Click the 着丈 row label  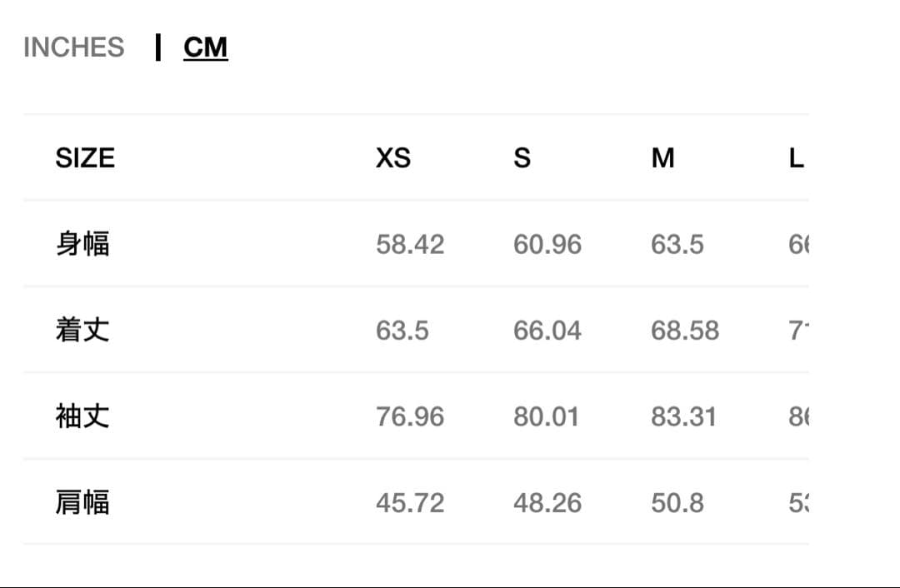click(x=82, y=331)
